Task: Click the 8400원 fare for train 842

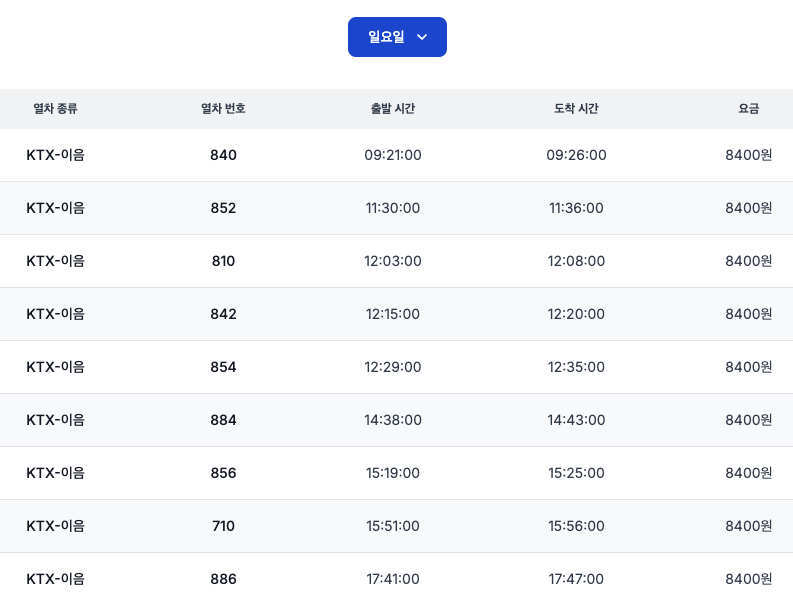Action: point(748,314)
